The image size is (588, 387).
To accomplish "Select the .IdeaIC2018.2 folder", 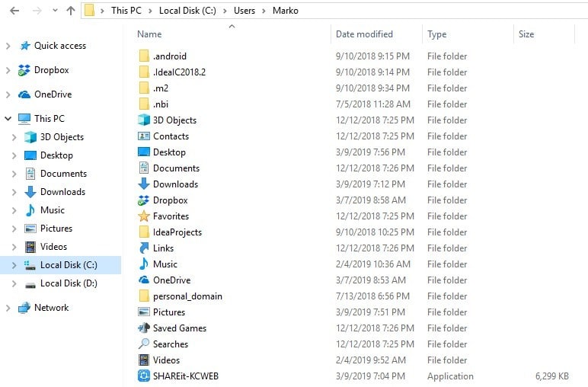I will coord(179,72).
